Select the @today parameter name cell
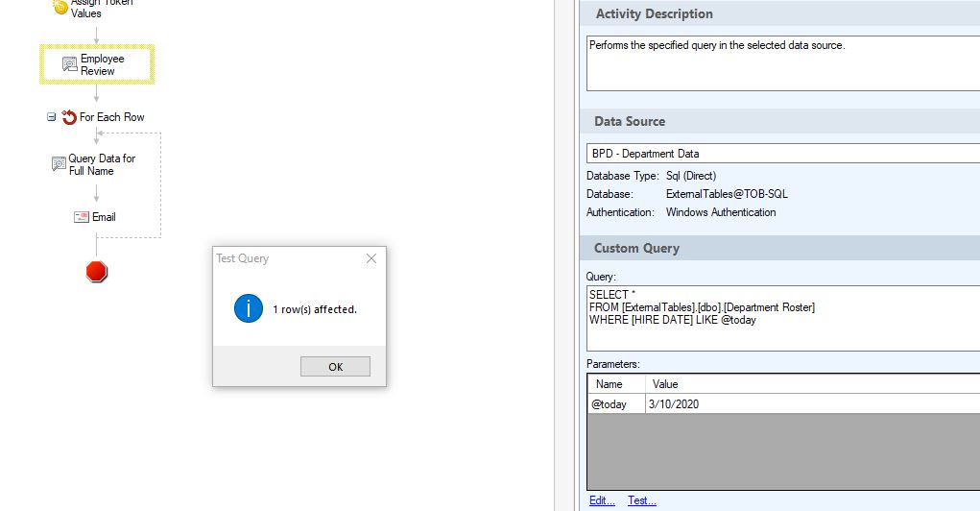The image size is (980, 511). pyautogui.click(x=616, y=404)
